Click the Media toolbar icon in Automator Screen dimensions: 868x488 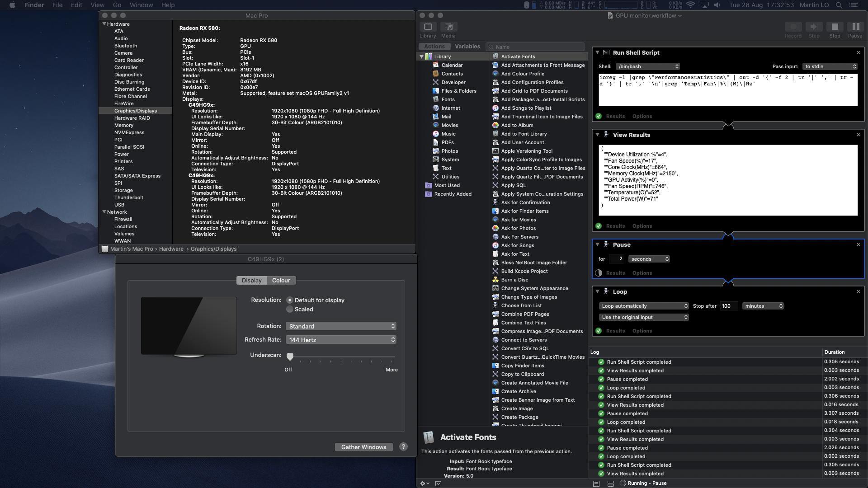tap(448, 27)
